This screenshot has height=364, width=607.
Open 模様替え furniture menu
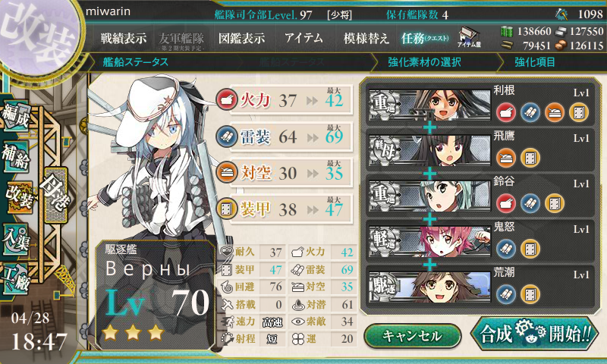point(366,38)
